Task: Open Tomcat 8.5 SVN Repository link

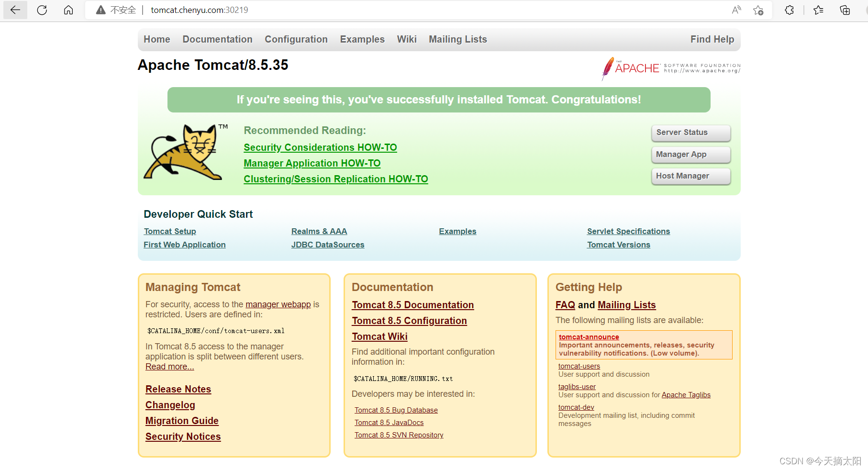Action: pos(399,435)
